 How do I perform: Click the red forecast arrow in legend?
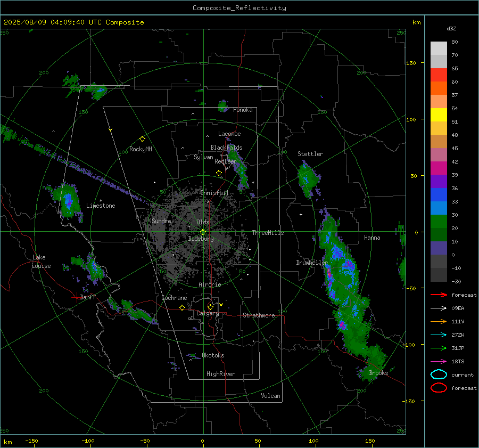[439, 295]
